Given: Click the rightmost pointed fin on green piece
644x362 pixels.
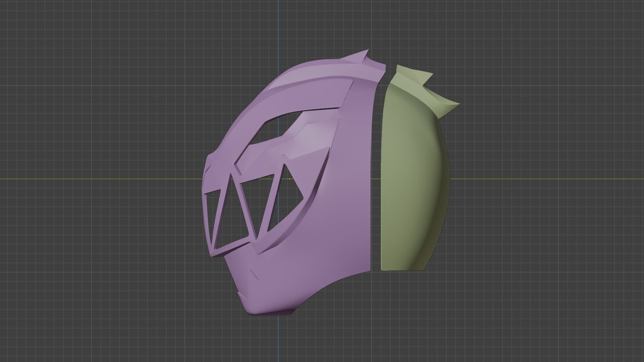Looking at the screenshot, I should pos(452,104).
